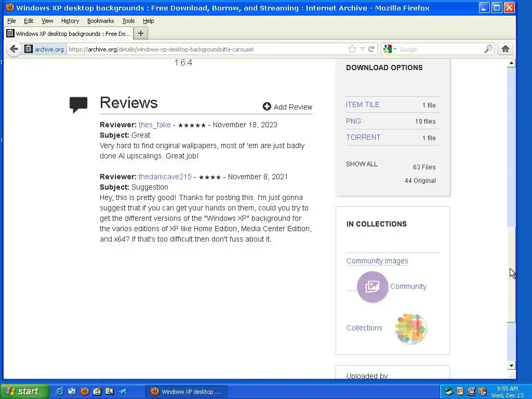Viewport: 532px width, 399px height.
Task: Open the PNG download option
Action: [x=353, y=121]
